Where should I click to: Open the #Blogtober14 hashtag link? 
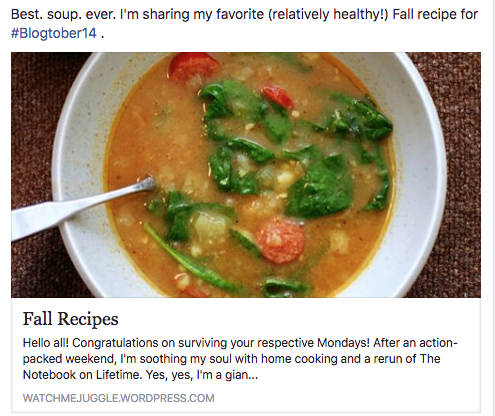pos(54,33)
